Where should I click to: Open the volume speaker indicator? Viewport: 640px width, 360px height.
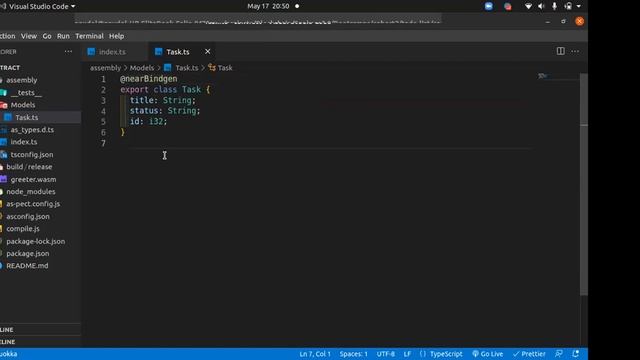(x=541, y=6)
